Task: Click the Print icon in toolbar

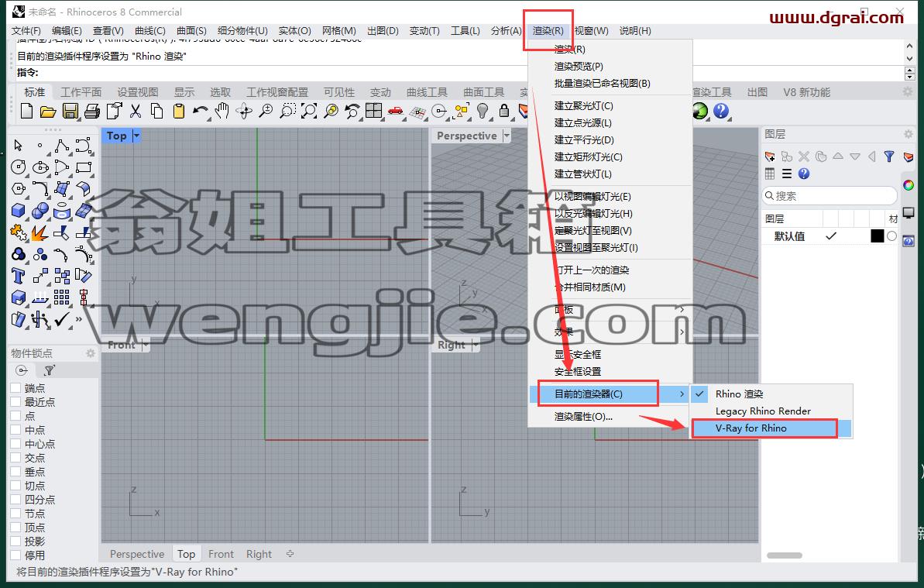Action: point(92,111)
